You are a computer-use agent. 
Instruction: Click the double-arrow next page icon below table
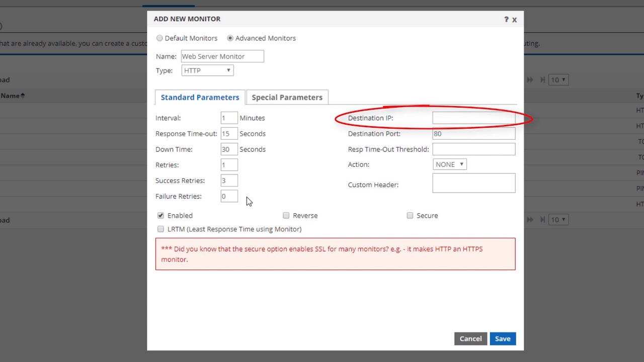(530, 220)
